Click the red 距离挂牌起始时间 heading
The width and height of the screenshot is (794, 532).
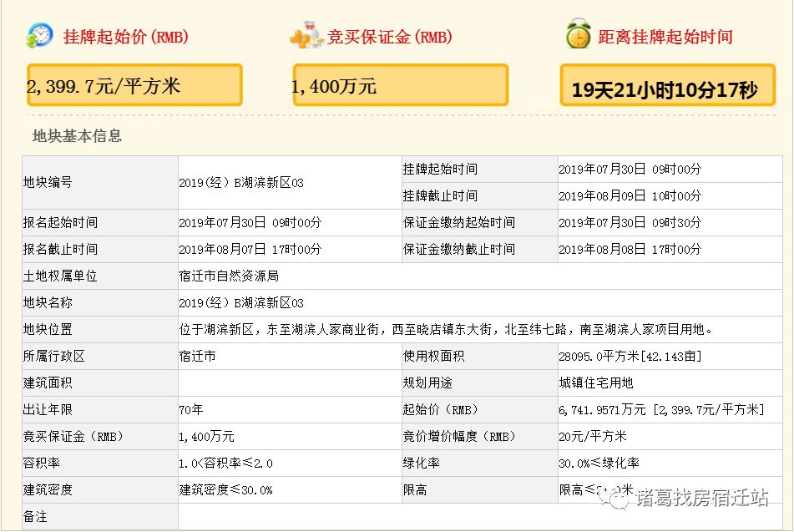pyautogui.click(x=665, y=37)
